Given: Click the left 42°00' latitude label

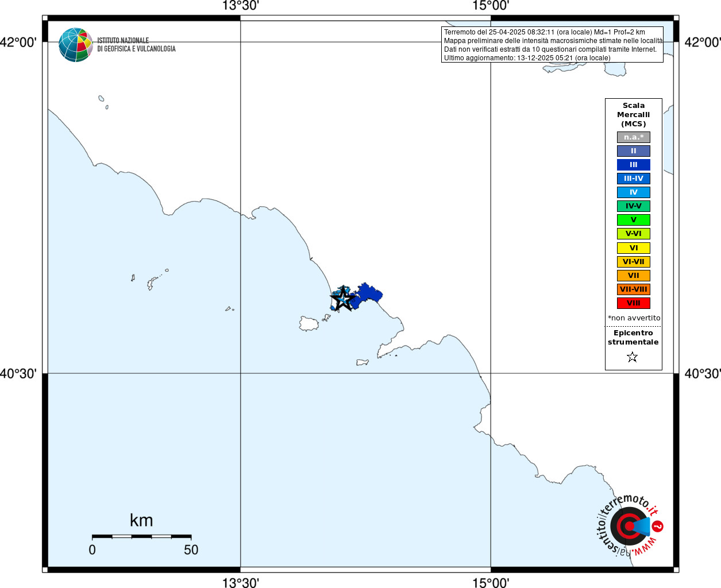Looking at the screenshot, I should click(18, 42).
